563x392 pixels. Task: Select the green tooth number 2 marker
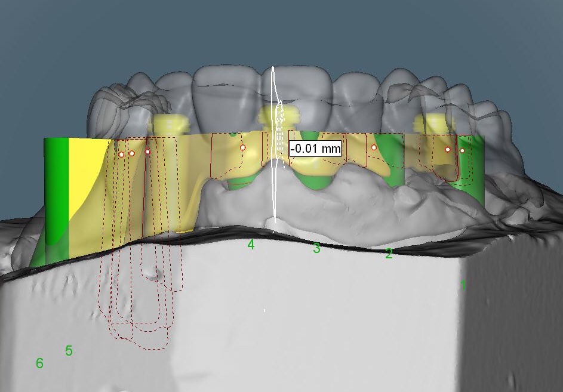tap(389, 254)
